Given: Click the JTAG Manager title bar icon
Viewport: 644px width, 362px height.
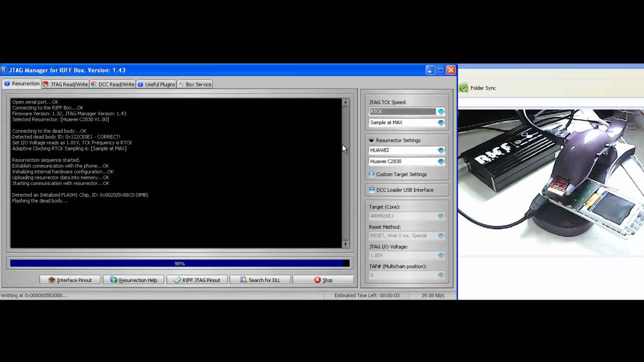Looking at the screenshot, I should 4,70.
